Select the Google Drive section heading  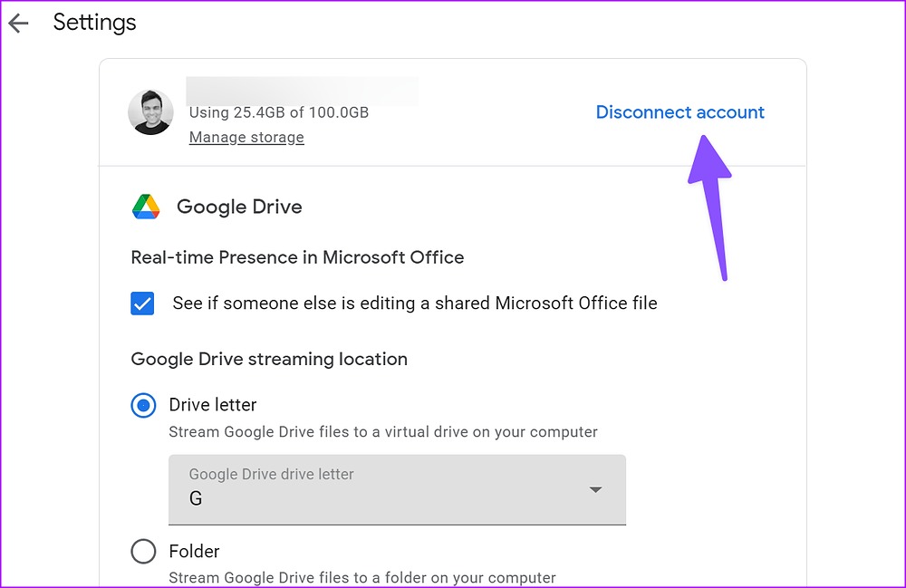pyautogui.click(x=239, y=207)
